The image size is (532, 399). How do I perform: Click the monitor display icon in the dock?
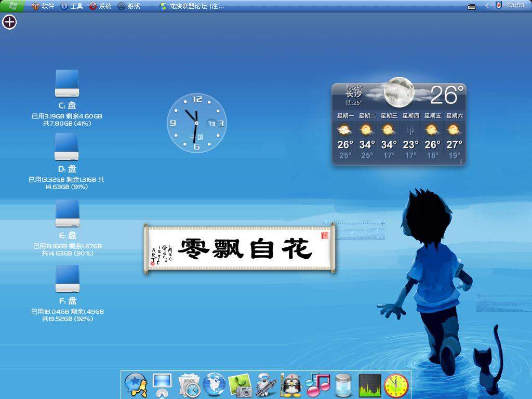tap(162, 385)
